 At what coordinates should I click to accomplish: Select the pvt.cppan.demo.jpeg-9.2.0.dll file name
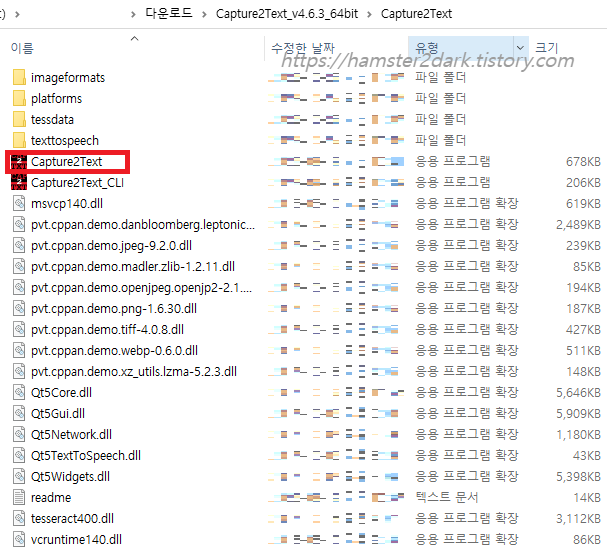point(111,245)
